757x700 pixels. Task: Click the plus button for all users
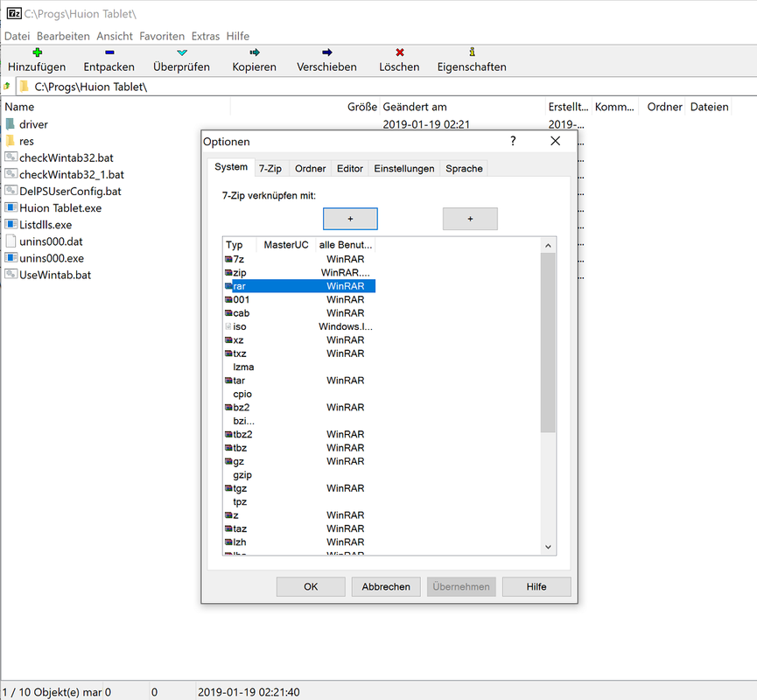click(470, 219)
